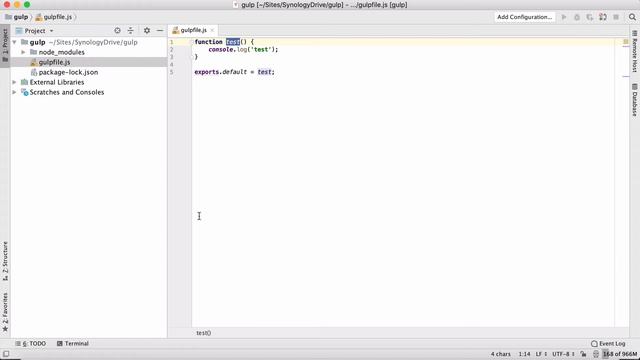Click gulpfile.js breadcrumb in navigation bar
640x360 pixels.
pyautogui.click(x=54, y=17)
